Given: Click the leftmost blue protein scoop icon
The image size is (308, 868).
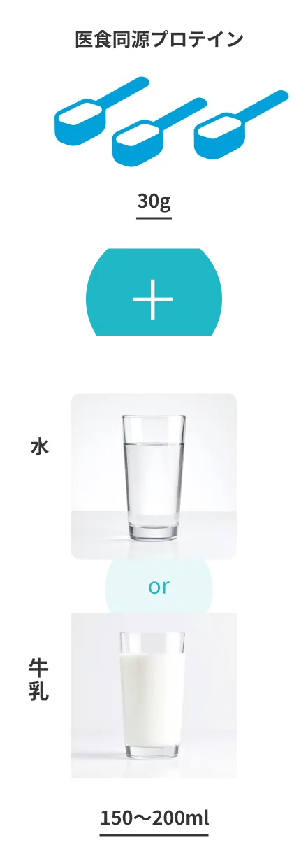Looking at the screenshot, I should pos(101,112).
